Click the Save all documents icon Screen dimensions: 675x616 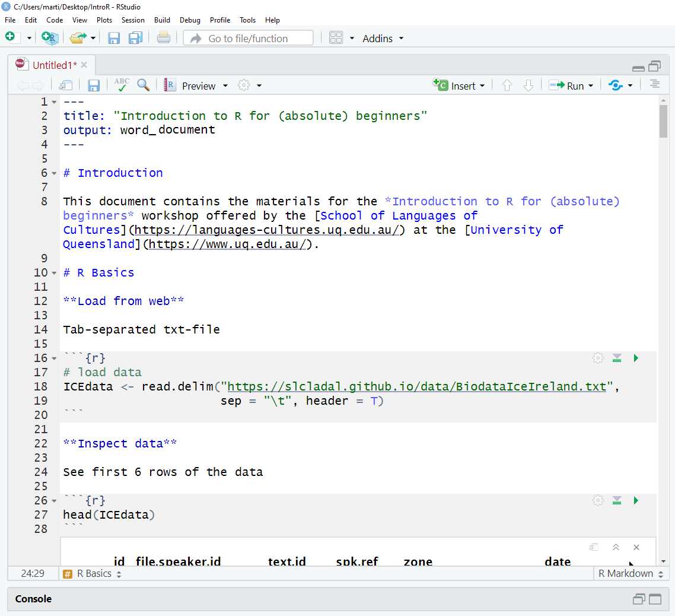point(135,38)
